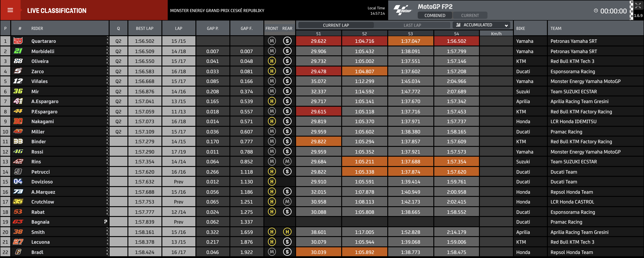Open the ACCUMULATED dropdown

click(481, 25)
